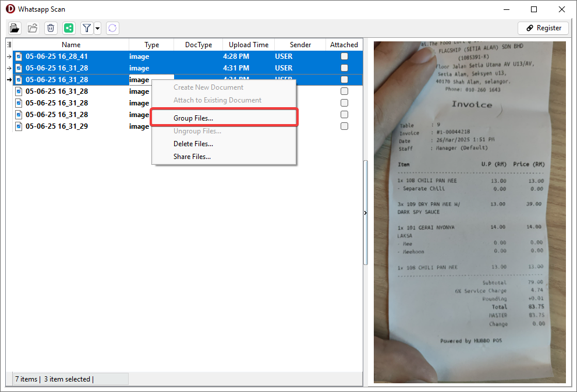This screenshot has height=392, width=577.
Task: Tick Attached checkbox for 05-06-25 16_28_41
Action: tap(345, 56)
